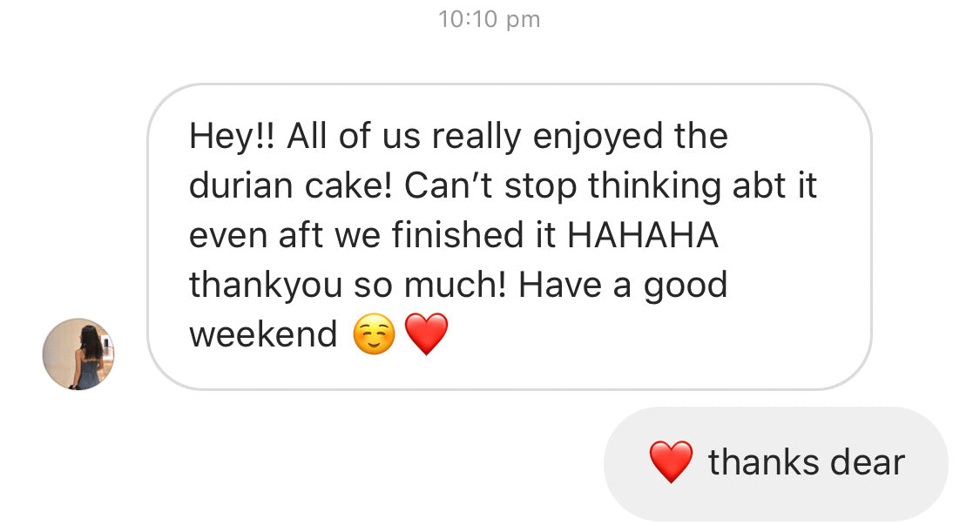980x525 pixels.
Task: Tap the heart before thanks dear
Action: (x=672, y=461)
